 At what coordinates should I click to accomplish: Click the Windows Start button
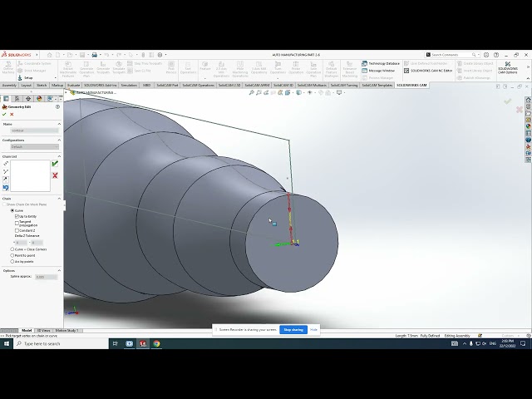(7, 343)
